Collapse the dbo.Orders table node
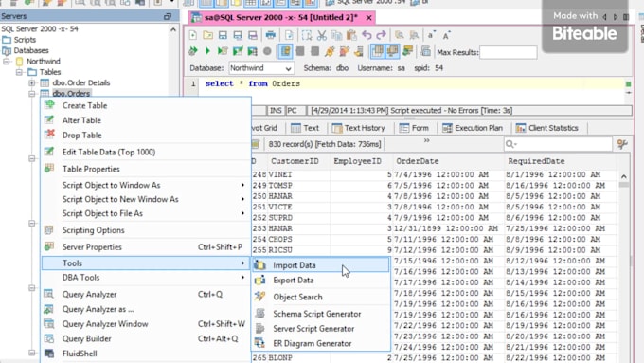 [x=32, y=93]
